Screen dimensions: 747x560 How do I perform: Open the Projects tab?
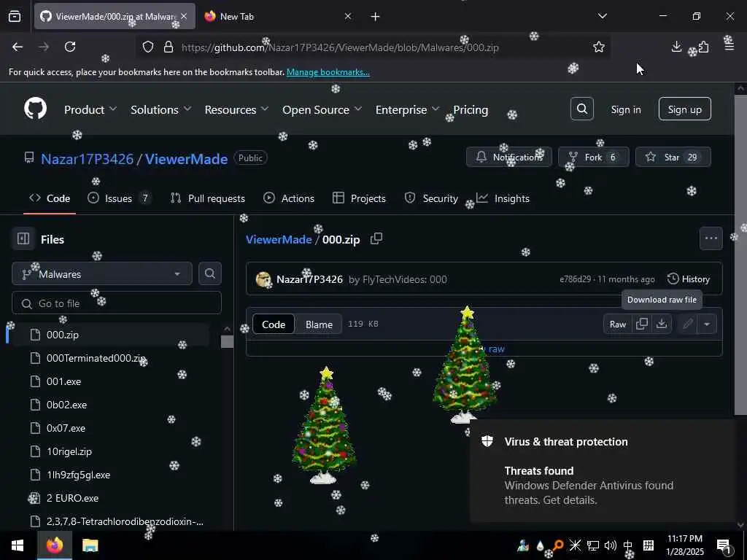359,198
